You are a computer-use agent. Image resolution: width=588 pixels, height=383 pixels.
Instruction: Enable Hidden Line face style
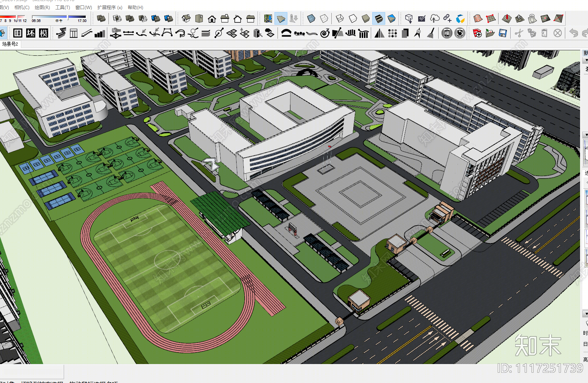pyautogui.click(x=353, y=18)
